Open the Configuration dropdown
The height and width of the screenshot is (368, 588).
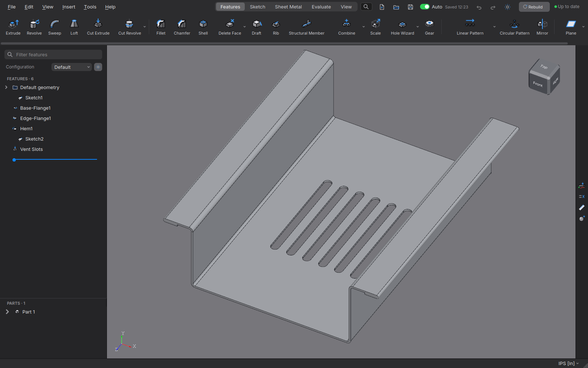click(x=72, y=67)
